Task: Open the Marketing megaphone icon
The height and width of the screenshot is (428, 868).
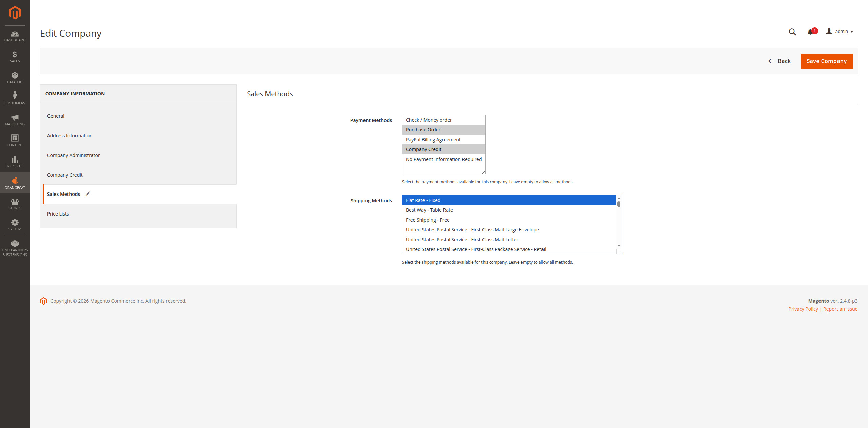Action: coord(15,120)
